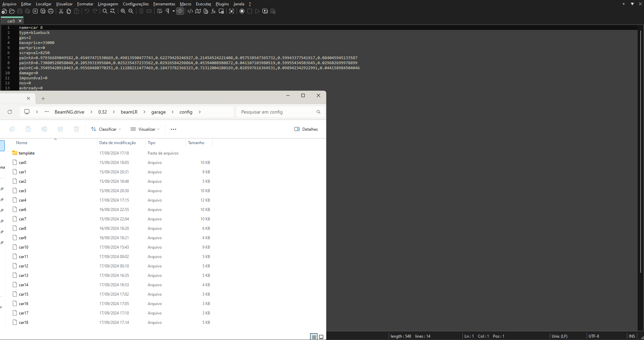The width and height of the screenshot is (644, 340).
Task: Sort by Data de modificação column header
Action: (117, 143)
